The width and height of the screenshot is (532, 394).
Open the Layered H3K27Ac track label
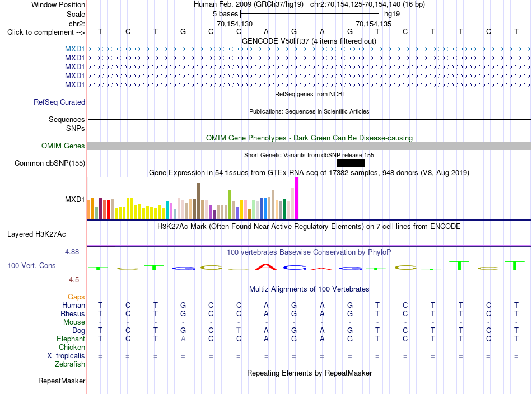36,234
